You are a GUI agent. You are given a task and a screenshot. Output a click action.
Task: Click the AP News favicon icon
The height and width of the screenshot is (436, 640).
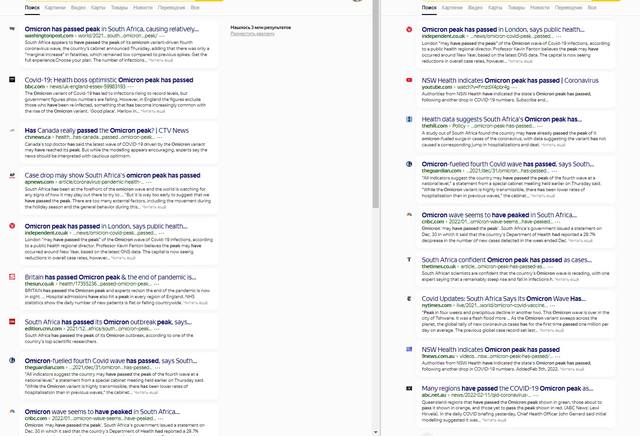pyautogui.click(x=11, y=176)
